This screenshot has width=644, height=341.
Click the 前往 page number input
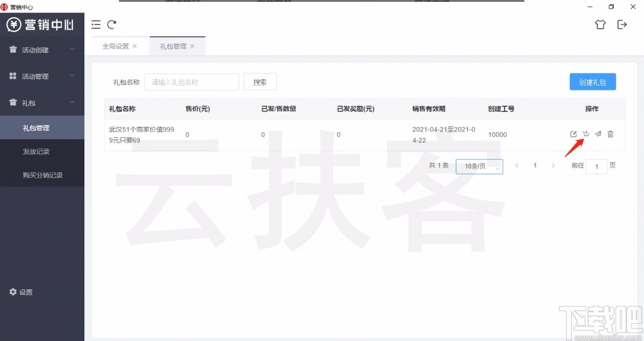click(596, 166)
